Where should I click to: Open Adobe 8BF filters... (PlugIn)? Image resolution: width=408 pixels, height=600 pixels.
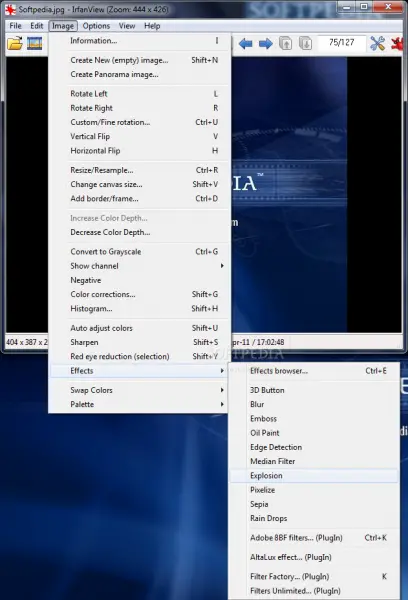[x=314, y=538]
